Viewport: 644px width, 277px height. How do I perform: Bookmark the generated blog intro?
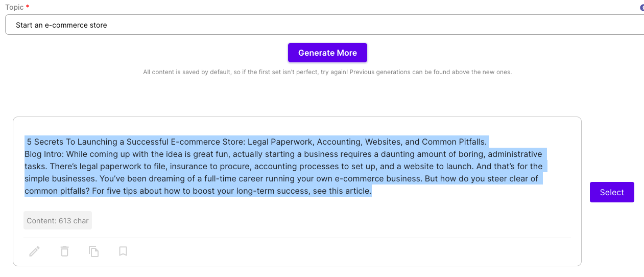pyautogui.click(x=123, y=251)
